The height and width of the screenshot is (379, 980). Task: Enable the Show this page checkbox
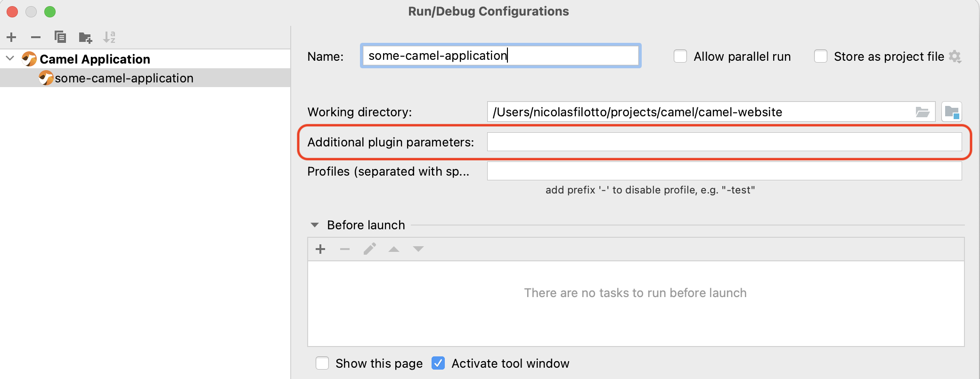[x=322, y=363]
